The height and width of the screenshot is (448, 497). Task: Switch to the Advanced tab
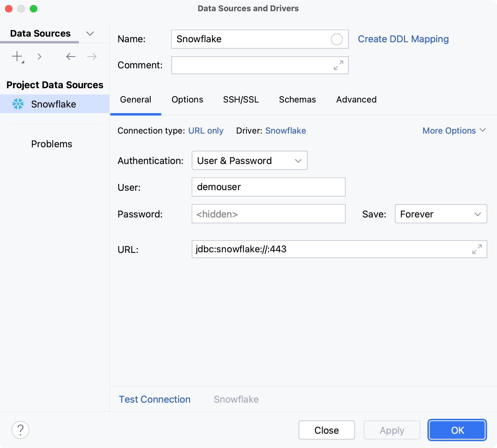point(356,99)
